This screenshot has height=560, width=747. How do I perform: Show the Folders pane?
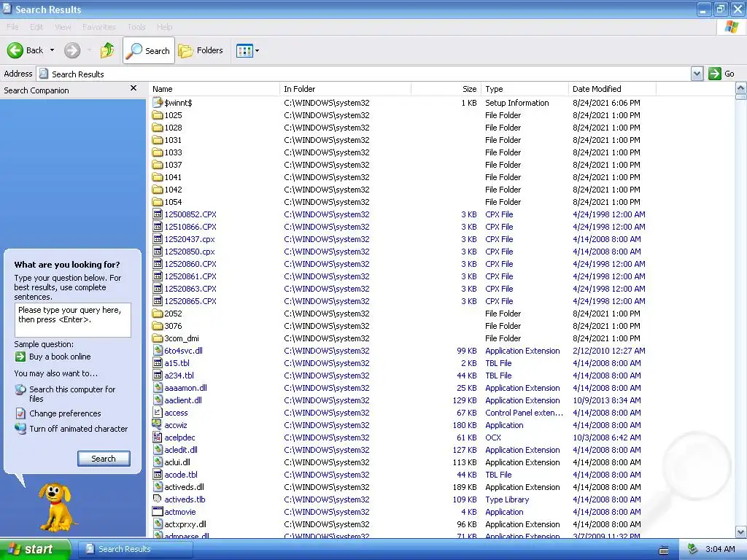(201, 50)
